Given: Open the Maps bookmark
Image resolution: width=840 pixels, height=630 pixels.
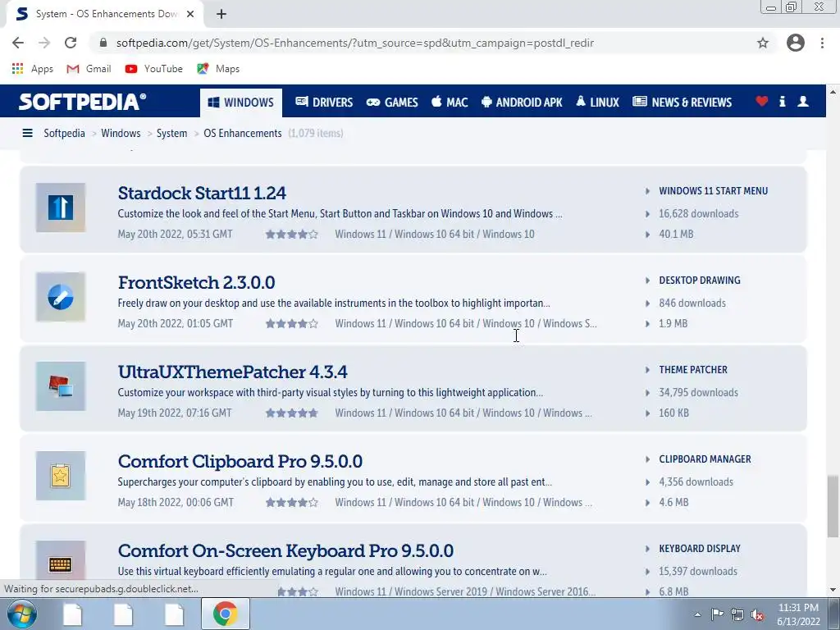Looking at the screenshot, I should pyautogui.click(x=218, y=69).
